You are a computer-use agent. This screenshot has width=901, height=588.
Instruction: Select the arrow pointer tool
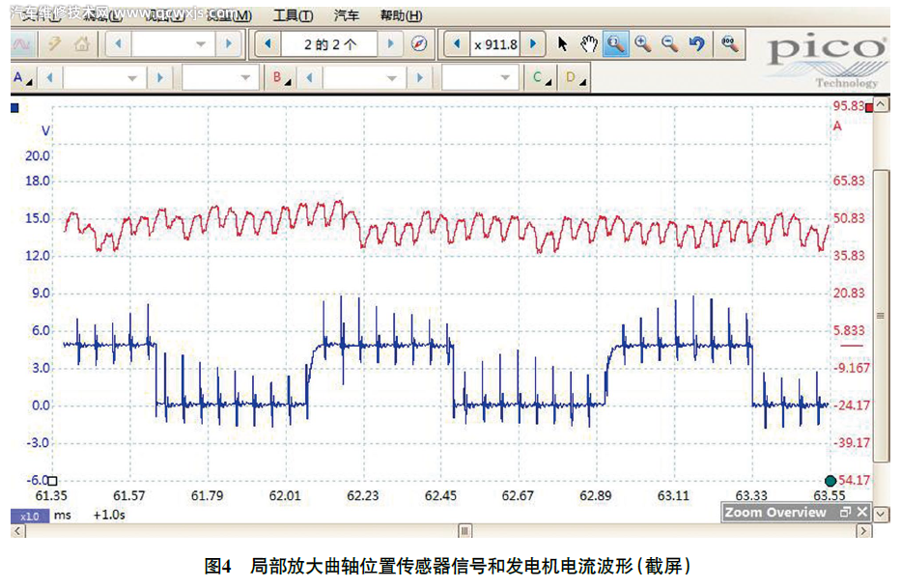[563, 44]
